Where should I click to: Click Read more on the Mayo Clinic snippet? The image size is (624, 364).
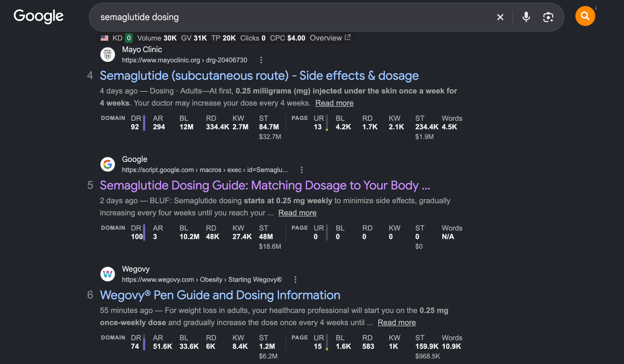tap(334, 103)
